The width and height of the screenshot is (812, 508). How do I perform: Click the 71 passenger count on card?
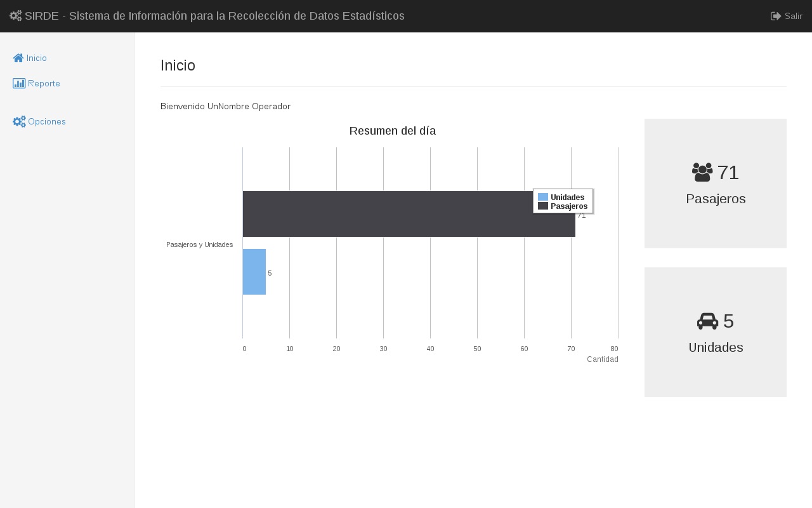(728, 172)
